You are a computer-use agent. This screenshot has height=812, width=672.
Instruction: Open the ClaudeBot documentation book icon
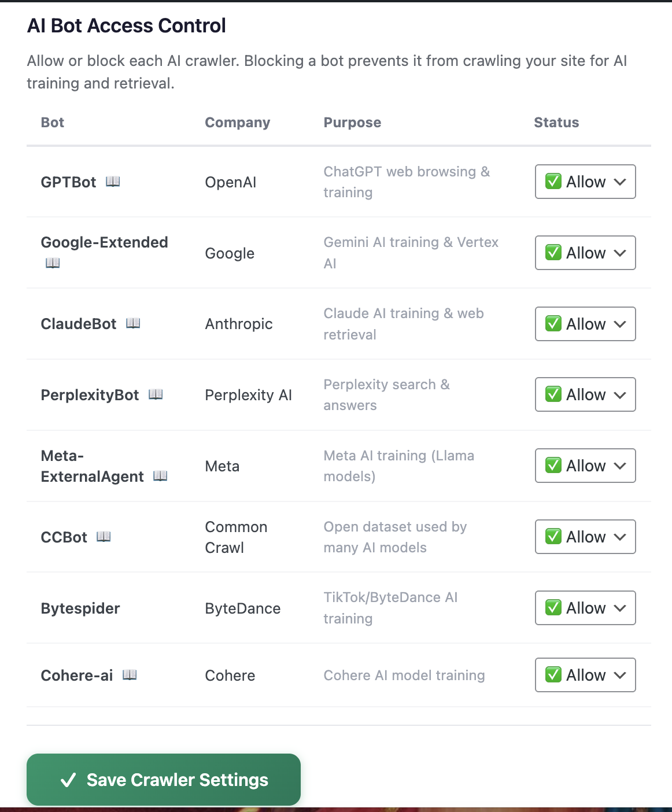(x=133, y=323)
